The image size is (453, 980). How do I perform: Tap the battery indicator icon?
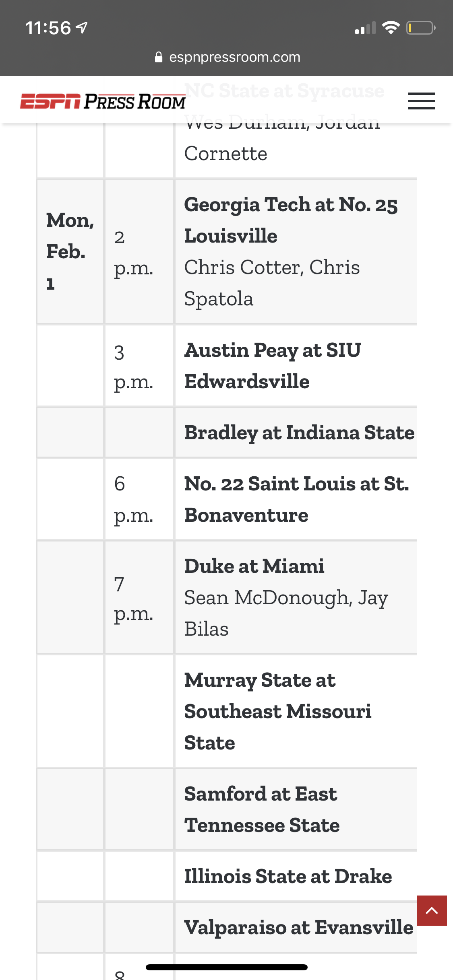[421, 28]
